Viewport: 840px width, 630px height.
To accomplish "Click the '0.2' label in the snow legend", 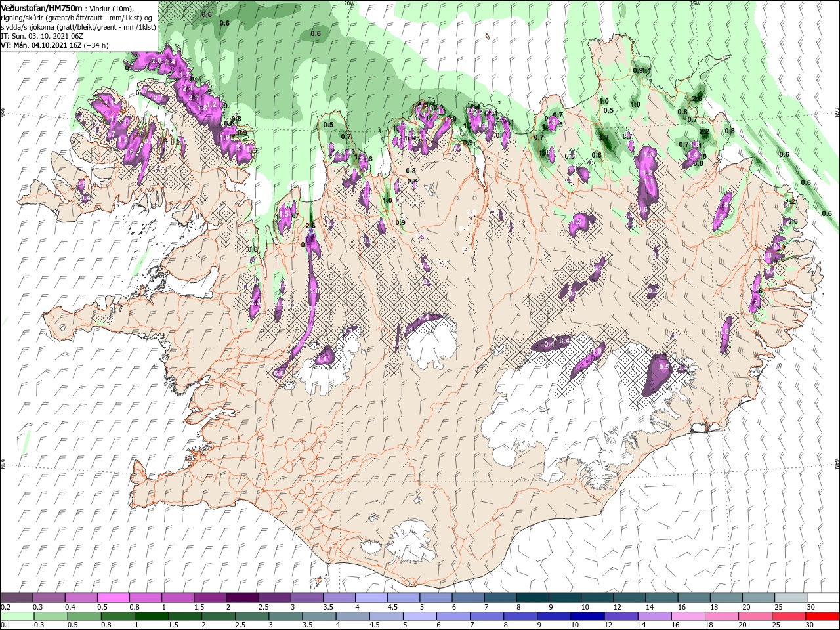I will [5, 607].
